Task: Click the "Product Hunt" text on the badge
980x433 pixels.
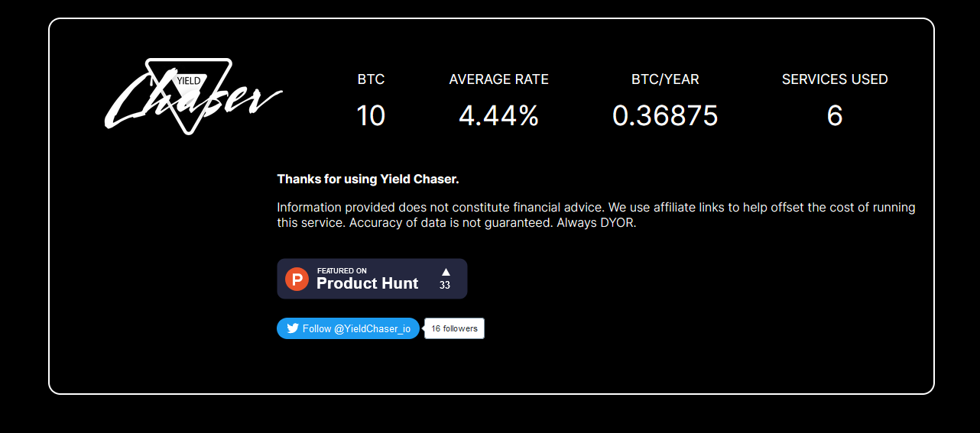Action: 367,283
